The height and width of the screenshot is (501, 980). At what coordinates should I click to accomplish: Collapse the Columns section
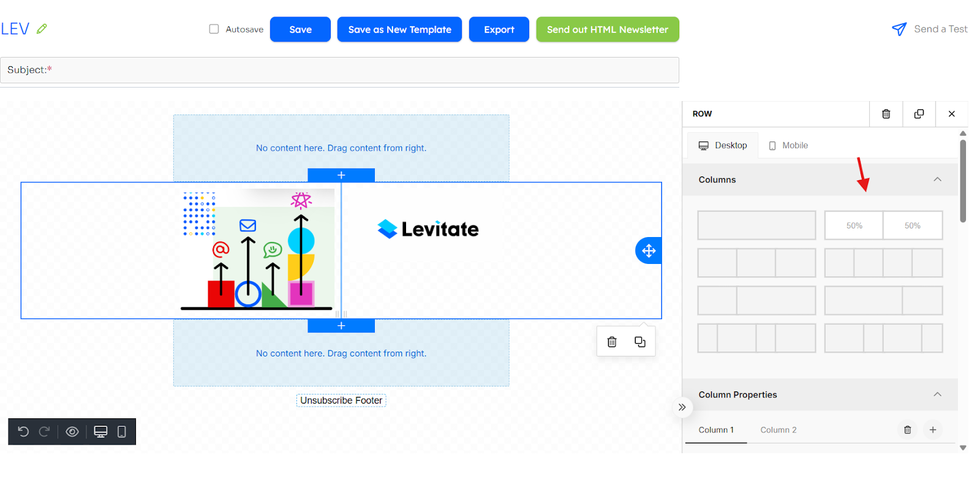(937, 179)
